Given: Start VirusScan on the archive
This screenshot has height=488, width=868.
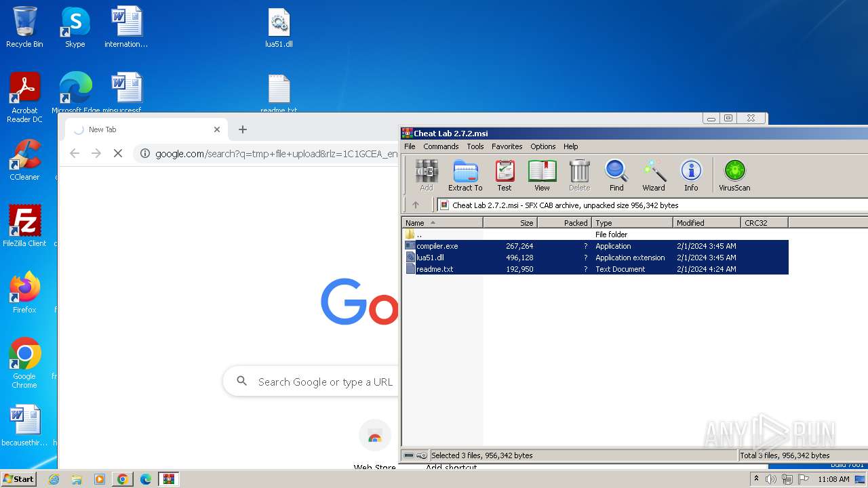Looking at the screenshot, I should click(734, 176).
